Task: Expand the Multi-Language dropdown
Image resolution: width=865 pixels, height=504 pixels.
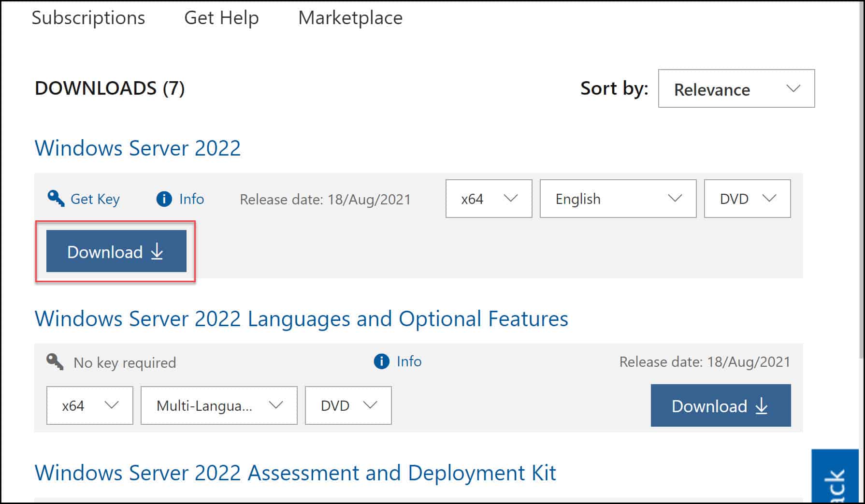Action: tap(219, 405)
